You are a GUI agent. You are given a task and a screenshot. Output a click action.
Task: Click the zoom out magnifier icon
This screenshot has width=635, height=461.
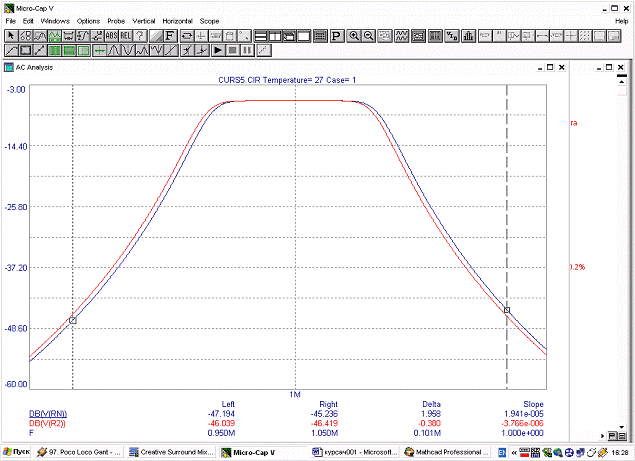[369, 35]
